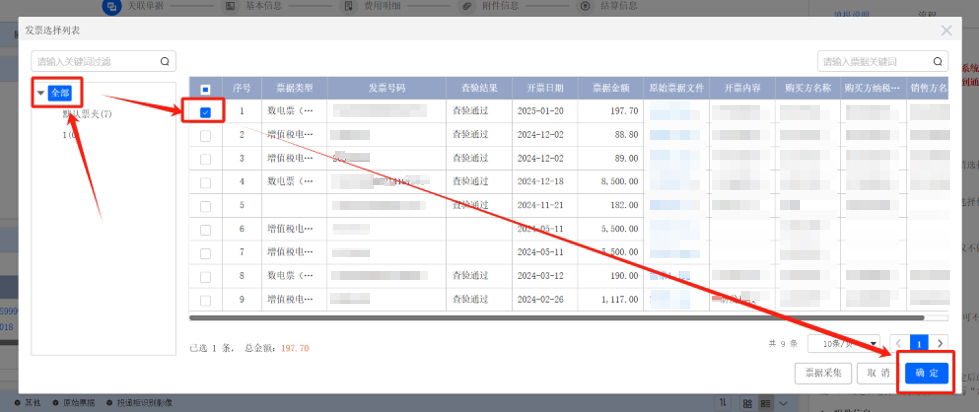Viewport: 979px width, 412px height.
Task: Go to next page with right arrow
Action: [939, 342]
